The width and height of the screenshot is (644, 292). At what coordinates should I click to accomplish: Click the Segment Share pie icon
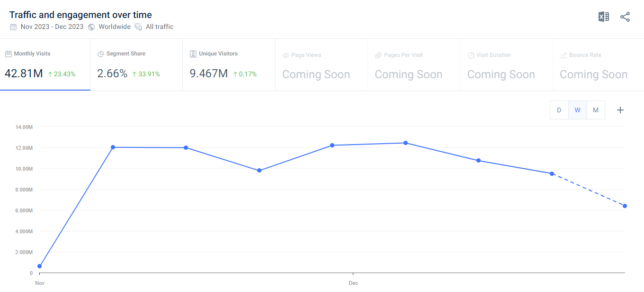pyautogui.click(x=100, y=54)
